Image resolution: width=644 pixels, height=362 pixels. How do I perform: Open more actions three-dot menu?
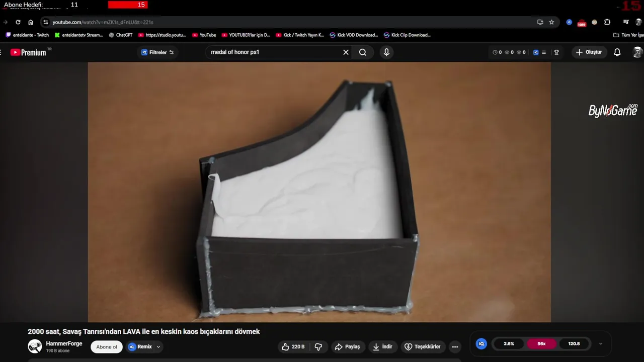coord(455,347)
